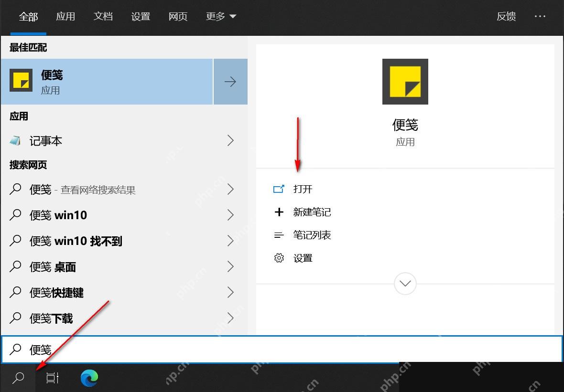Expand chevron beside 查看网络搜索结果

coord(230,190)
